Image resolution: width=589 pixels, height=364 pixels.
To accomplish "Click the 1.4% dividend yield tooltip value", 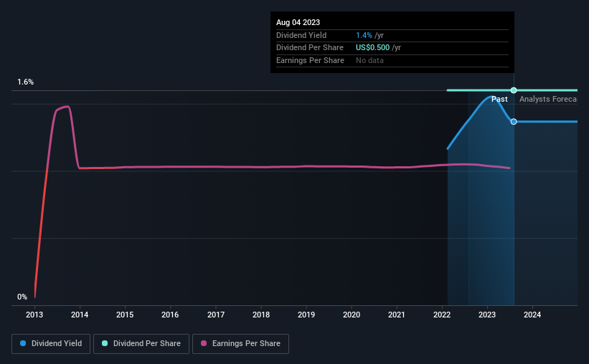I will click(364, 35).
